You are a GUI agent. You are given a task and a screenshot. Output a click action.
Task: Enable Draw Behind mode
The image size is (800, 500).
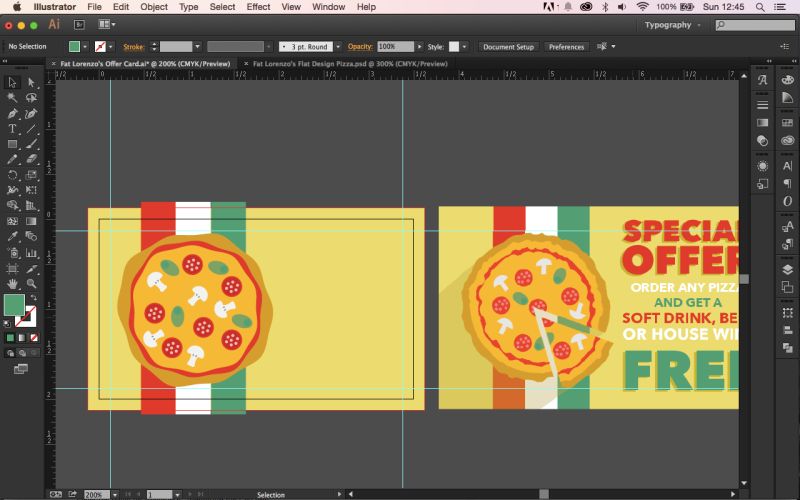pyautogui.click(x=22, y=353)
